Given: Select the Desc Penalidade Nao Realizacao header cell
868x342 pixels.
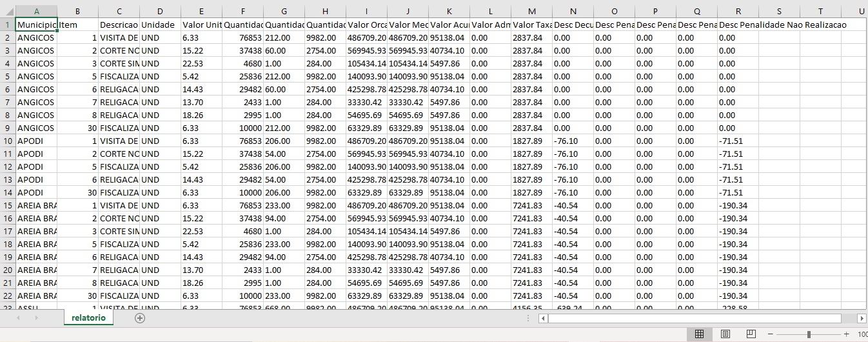Looking at the screenshot, I should (x=738, y=25).
